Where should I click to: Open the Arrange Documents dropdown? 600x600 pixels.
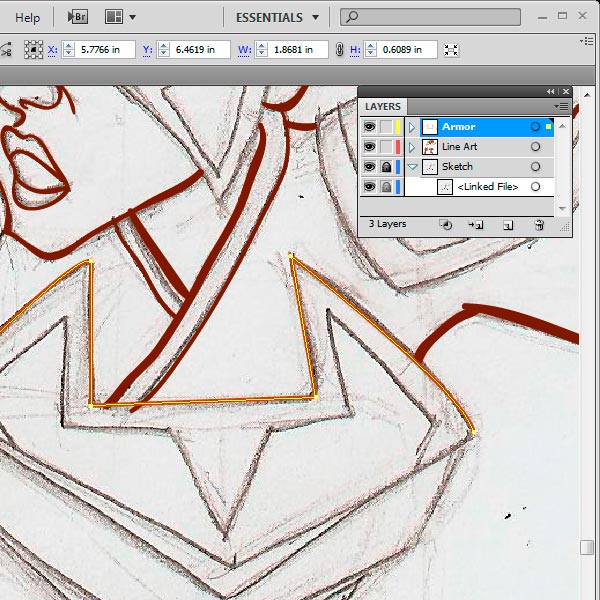[x=120, y=17]
